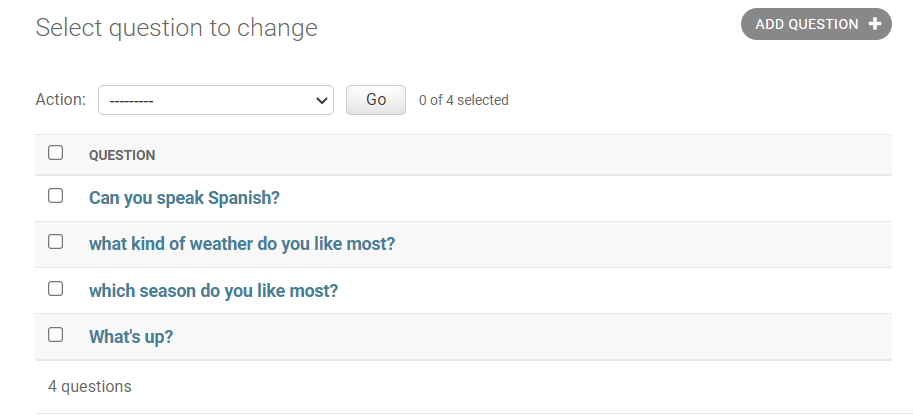Image resolution: width=913 pixels, height=416 pixels.
Task: Tick the checkbox for the season question
Action: tap(56, 289)
